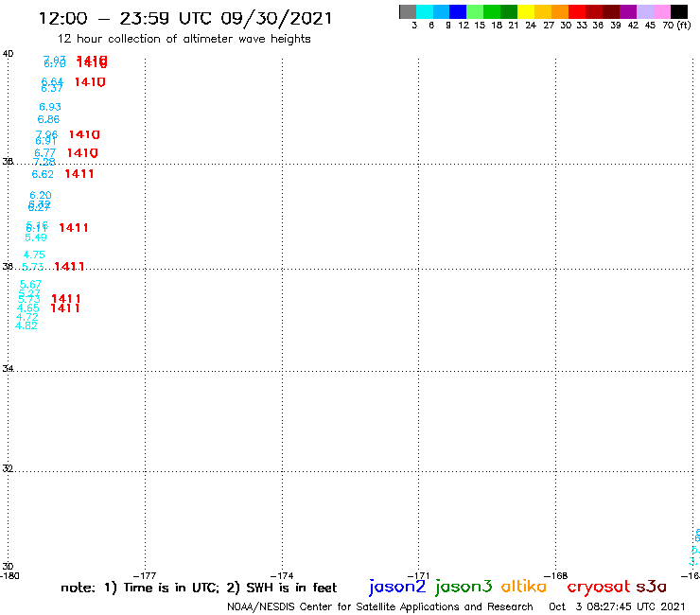This screenshot has height=615, width=700.
Task: Click the dark red 's3a' satellite label
Action: (652, 587)
